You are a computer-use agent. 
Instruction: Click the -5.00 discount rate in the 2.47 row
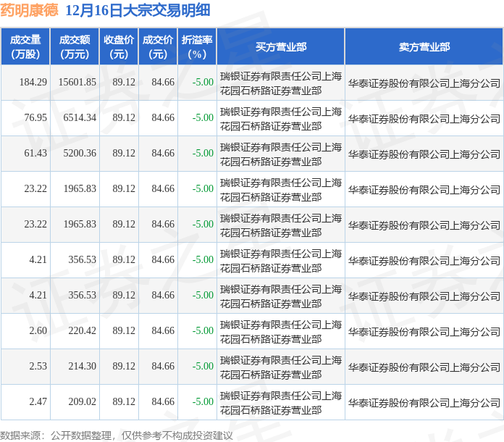click(203, 402)
